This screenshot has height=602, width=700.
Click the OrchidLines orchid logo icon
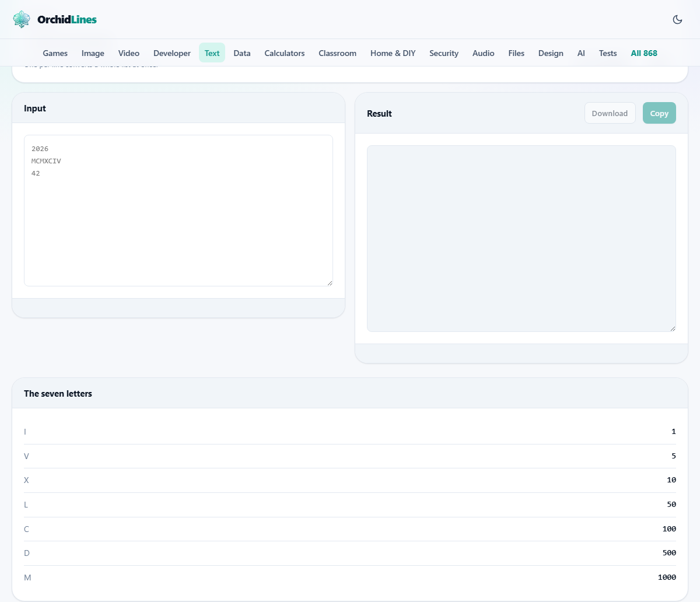[22, 19]
